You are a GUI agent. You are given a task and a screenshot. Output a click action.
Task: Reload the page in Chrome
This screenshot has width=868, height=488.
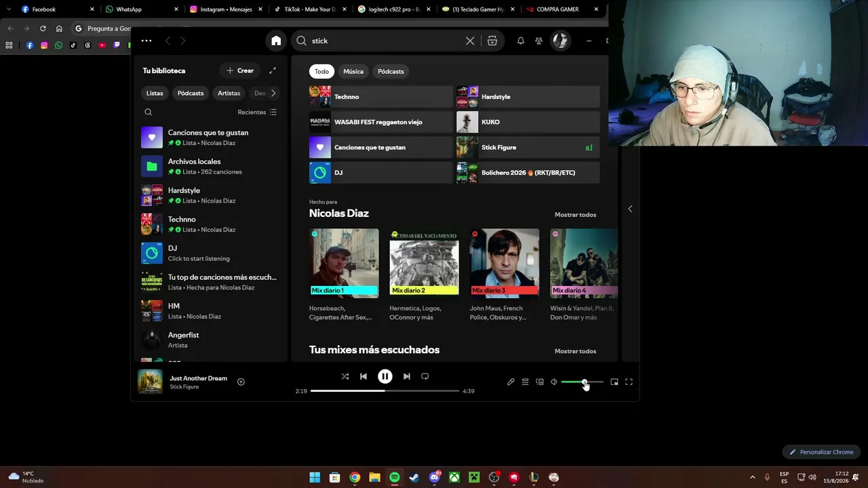tap(43, 28)
